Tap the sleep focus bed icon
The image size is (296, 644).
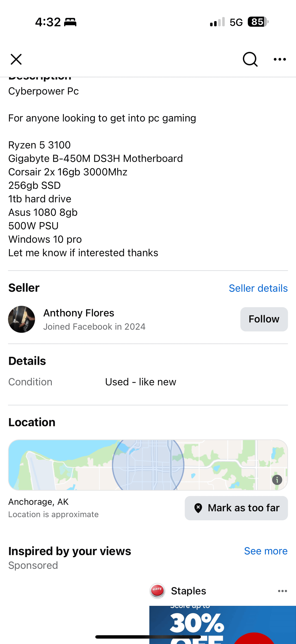coord(70,22)
